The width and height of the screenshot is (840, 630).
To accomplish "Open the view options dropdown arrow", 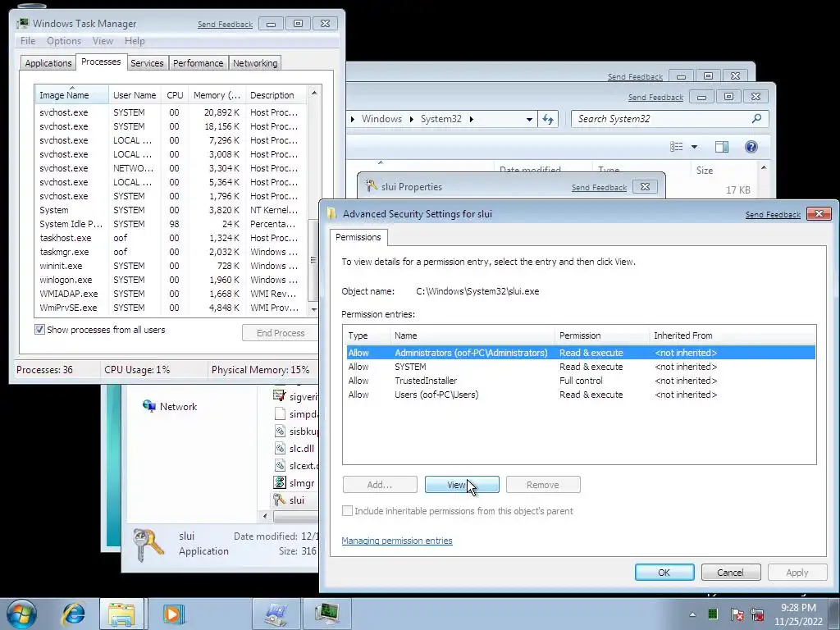I will coord(694,147).
